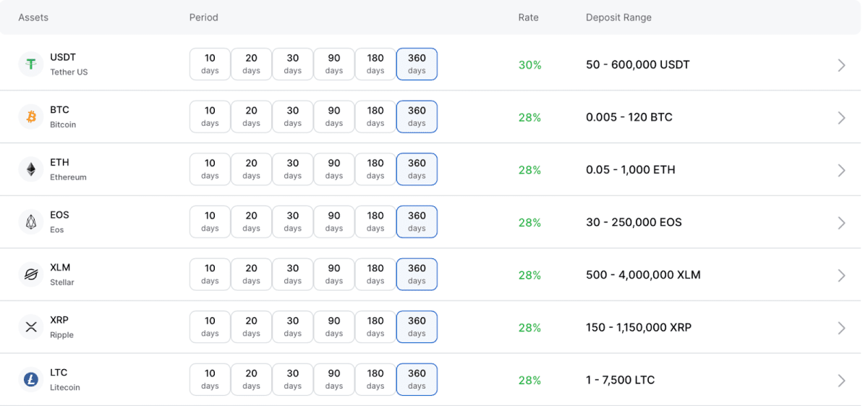Select 180 days period for ETH
Viewport: 868px width, 406px height.
(x=375, y=169)
